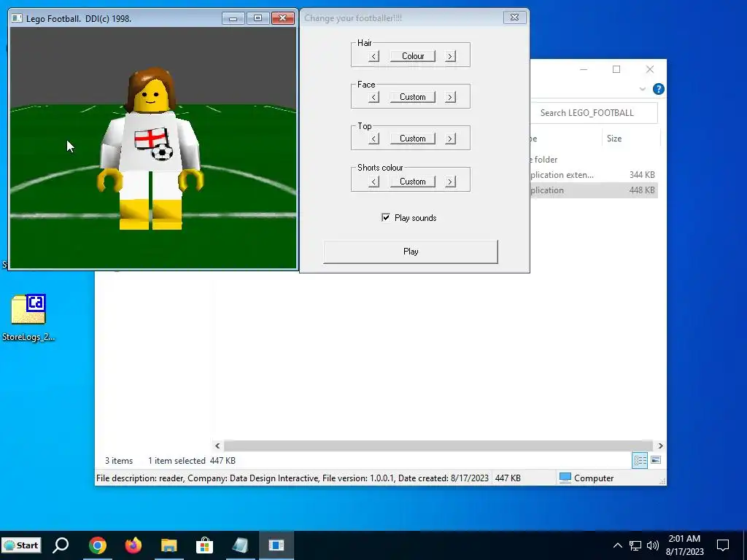Screen dimensions: 747x560
Task: Open network status tray icon
Action: tap(635, 545)
